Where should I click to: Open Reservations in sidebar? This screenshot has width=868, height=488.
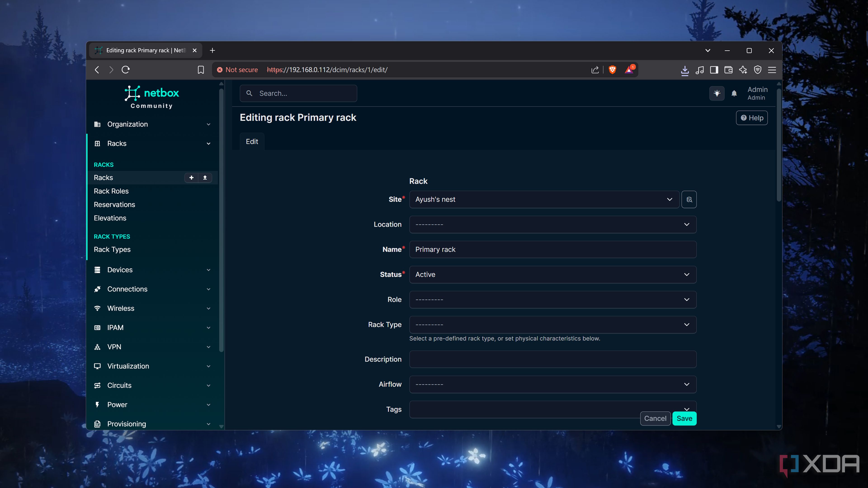coord(114,204)
